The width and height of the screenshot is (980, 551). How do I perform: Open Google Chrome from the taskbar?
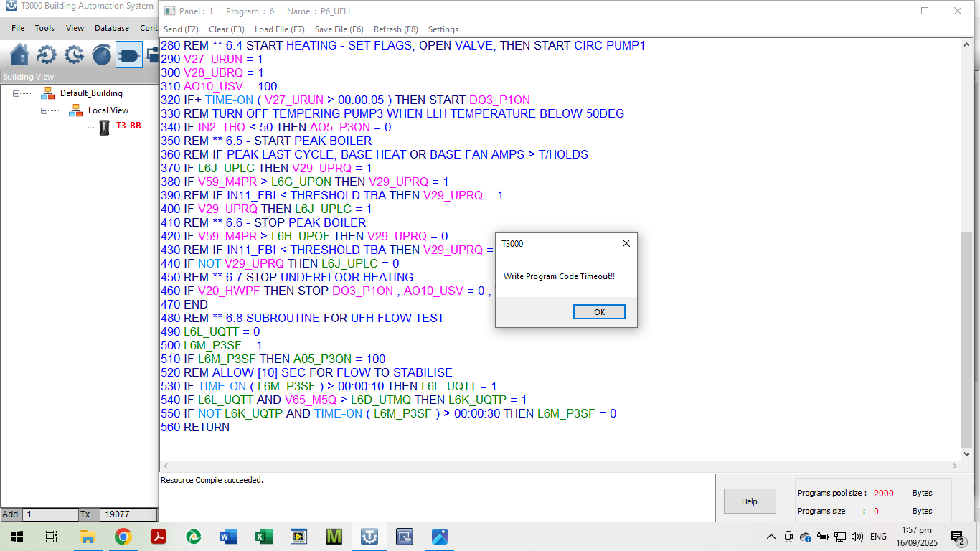point(123,536)
